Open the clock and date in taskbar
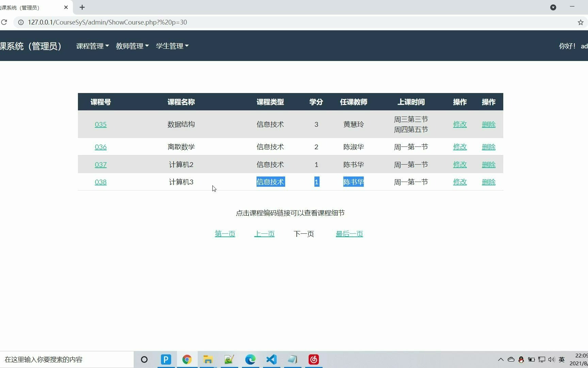588x368 pixels. [x=579, y=359]
